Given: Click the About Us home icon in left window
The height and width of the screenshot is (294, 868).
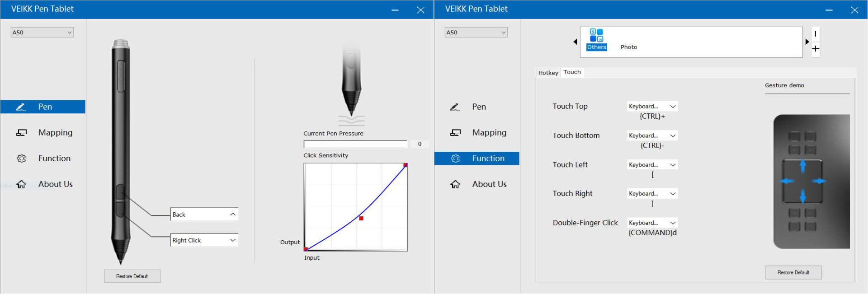Looking at the screenshot, I should (x=21, y=184).
